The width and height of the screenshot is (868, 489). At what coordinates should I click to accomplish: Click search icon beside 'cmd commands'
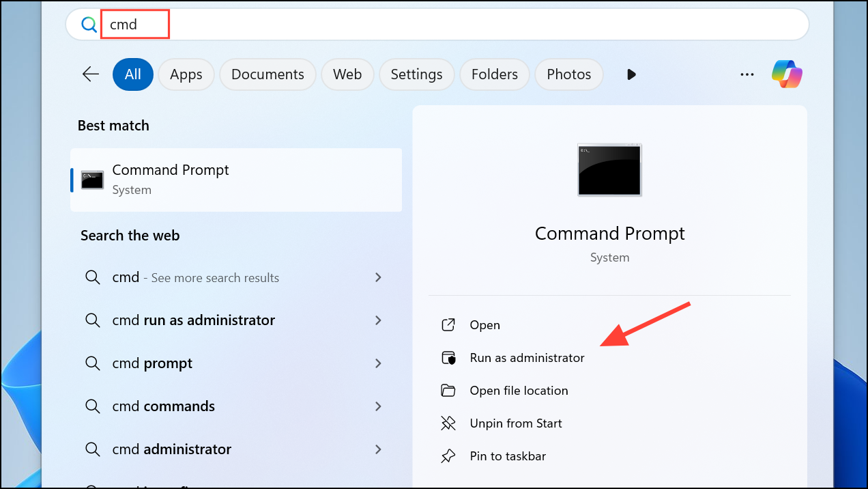tap(92, 406)
